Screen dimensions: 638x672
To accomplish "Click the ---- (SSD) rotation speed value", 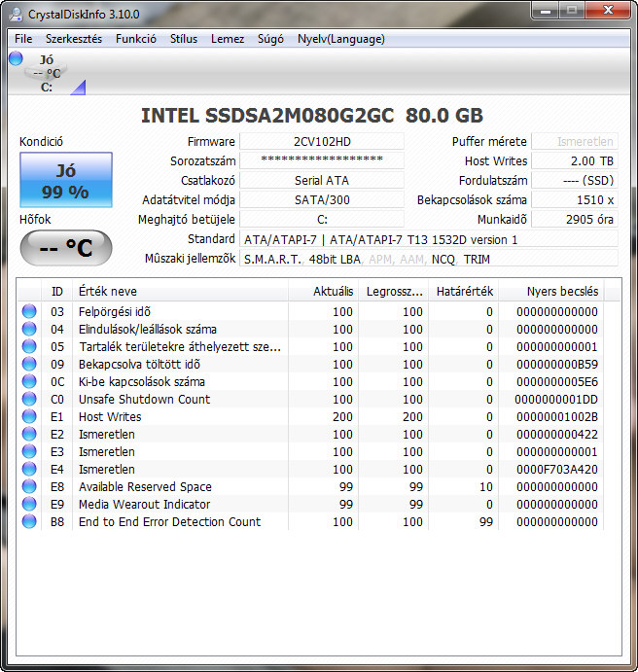I will tap(575, 181).
